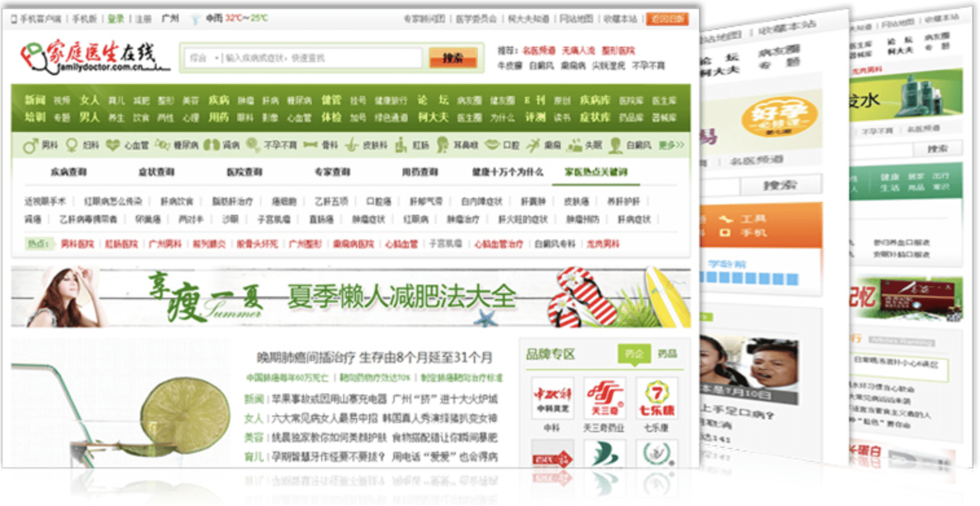Select the 疾病查询 tab
980x506 pixels.
(69, 172)
